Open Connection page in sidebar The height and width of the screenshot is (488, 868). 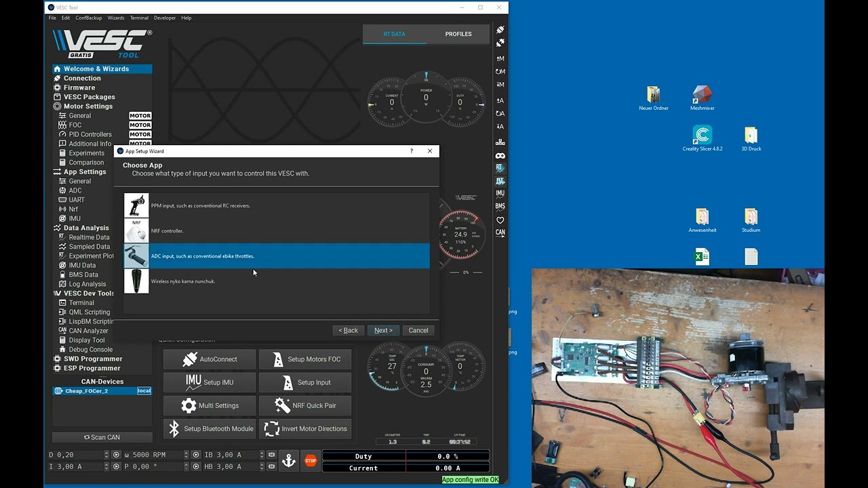pos(102,78)
